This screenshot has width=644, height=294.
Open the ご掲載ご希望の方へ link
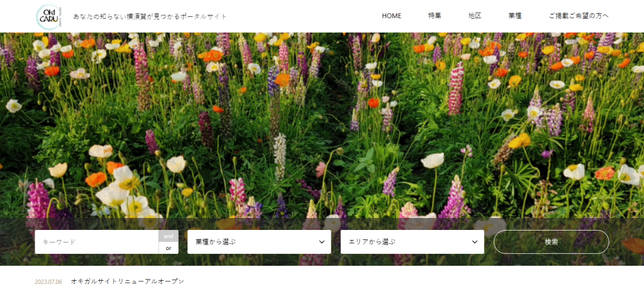578,16
